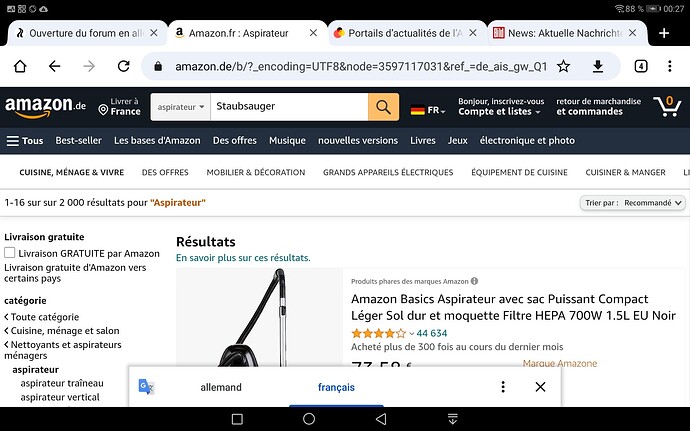
Task: Click the "En savoir plus sur ces résultats" link
Action: click(243, 258)
